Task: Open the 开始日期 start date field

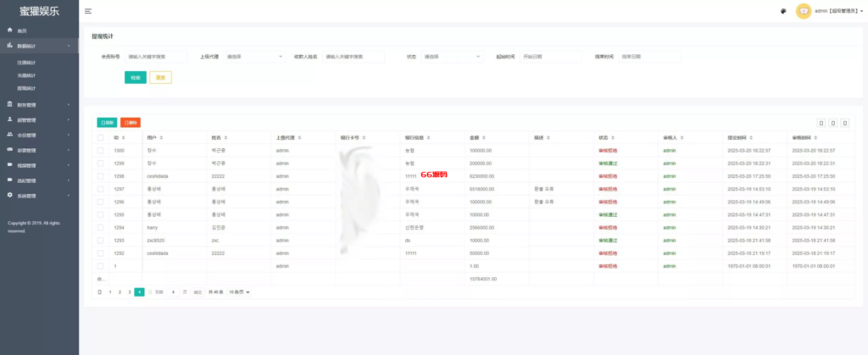Action: 551,57
